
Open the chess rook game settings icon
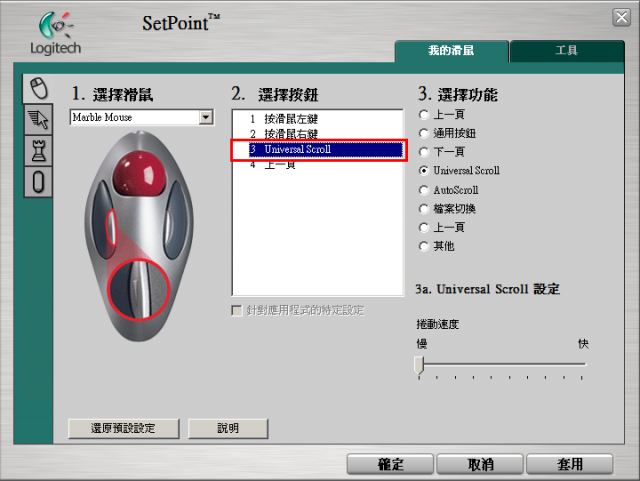coord(38,151)
